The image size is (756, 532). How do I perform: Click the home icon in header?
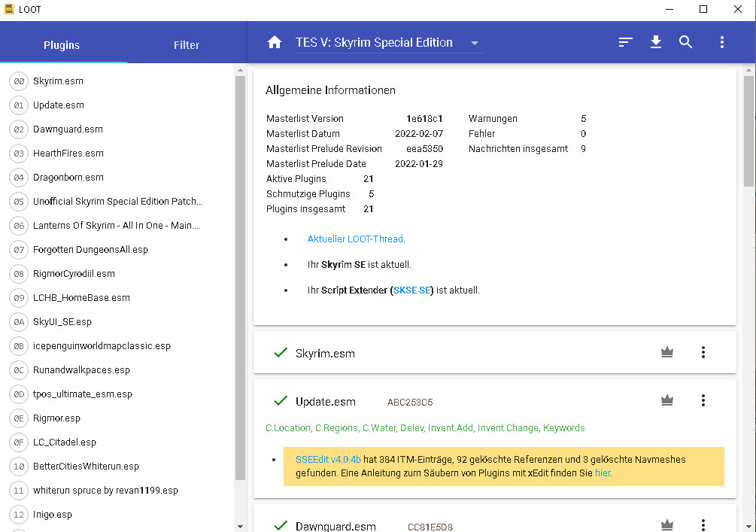(275, 43)
